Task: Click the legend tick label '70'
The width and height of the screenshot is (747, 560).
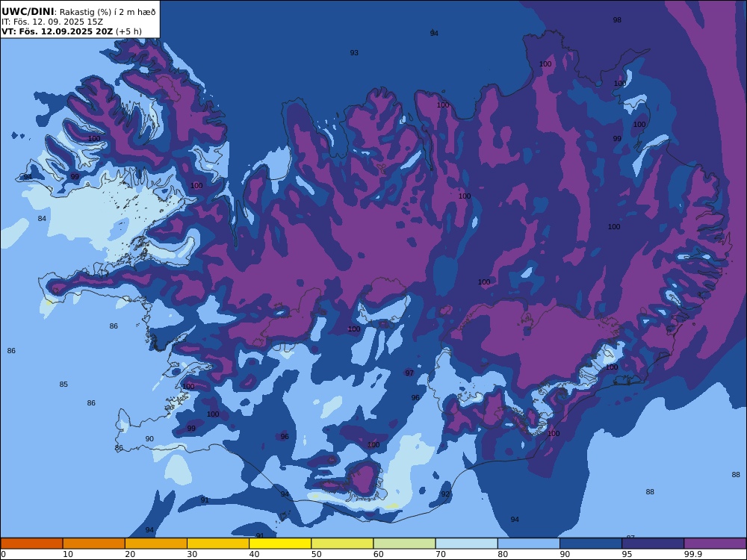Action: tap(441, 554)
